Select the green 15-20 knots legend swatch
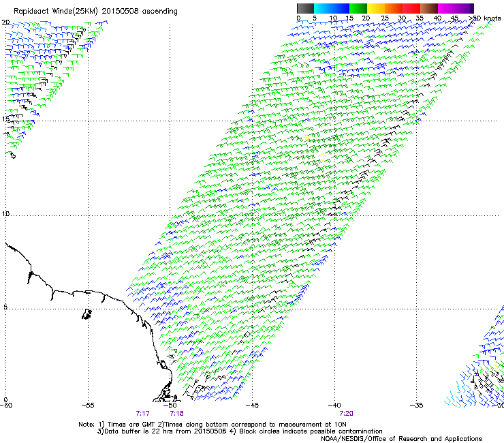 pyautogui.click(x=358, y=8)
